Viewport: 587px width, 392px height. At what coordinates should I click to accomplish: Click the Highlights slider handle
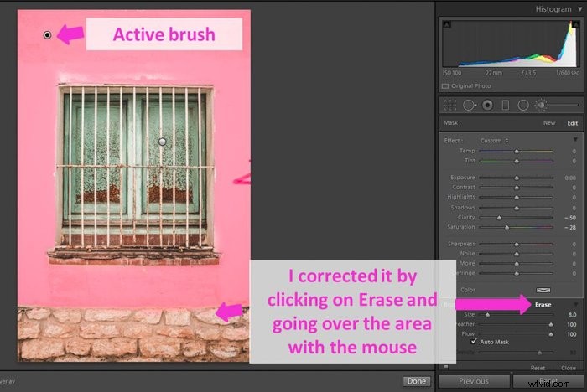click(x=517, y=197)
